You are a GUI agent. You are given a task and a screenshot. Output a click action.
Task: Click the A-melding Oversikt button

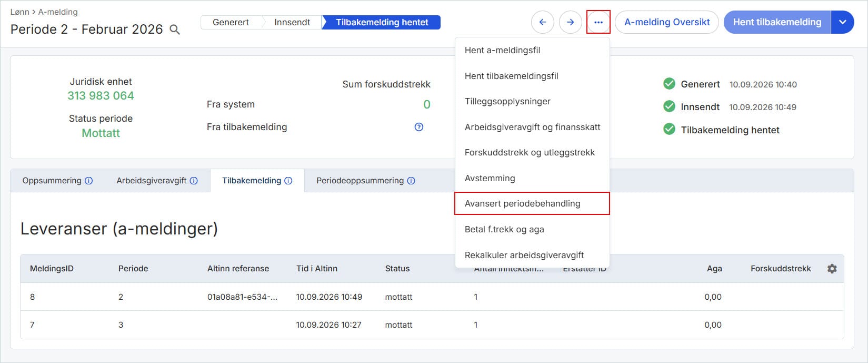[667, 22]
